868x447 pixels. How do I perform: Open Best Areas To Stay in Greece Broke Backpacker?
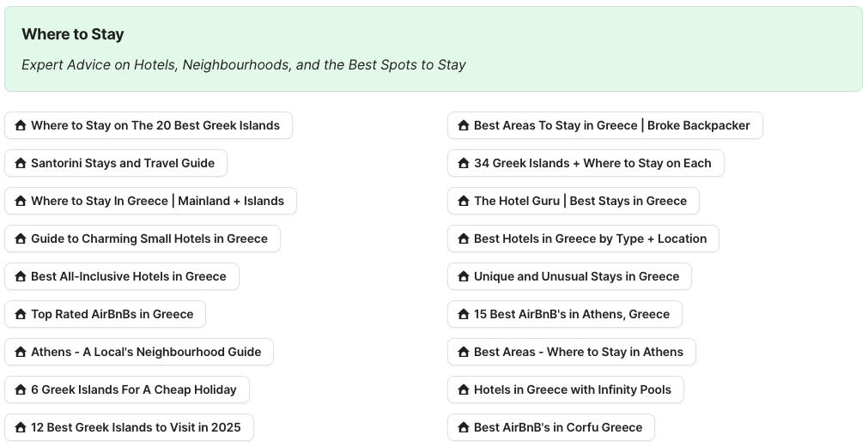(x=611, y=125)
